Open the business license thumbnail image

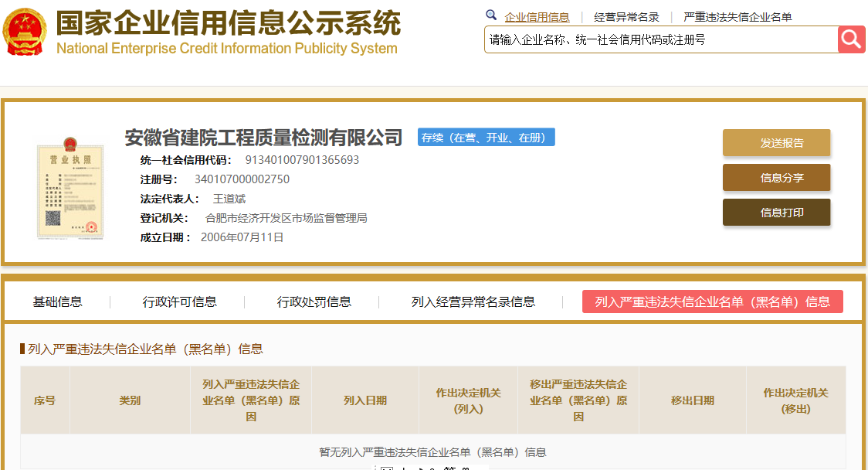[70, 187]
